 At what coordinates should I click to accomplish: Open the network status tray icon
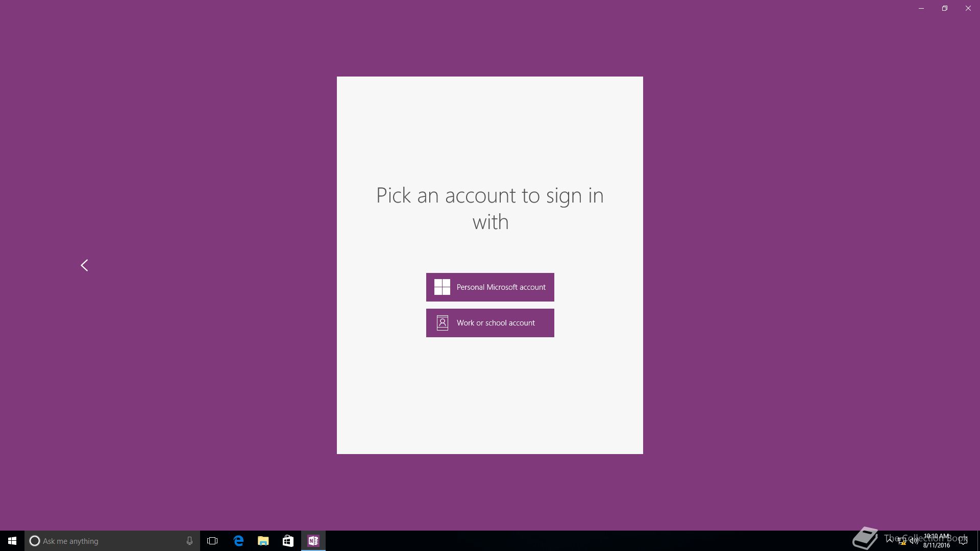[x=902, y=541]
